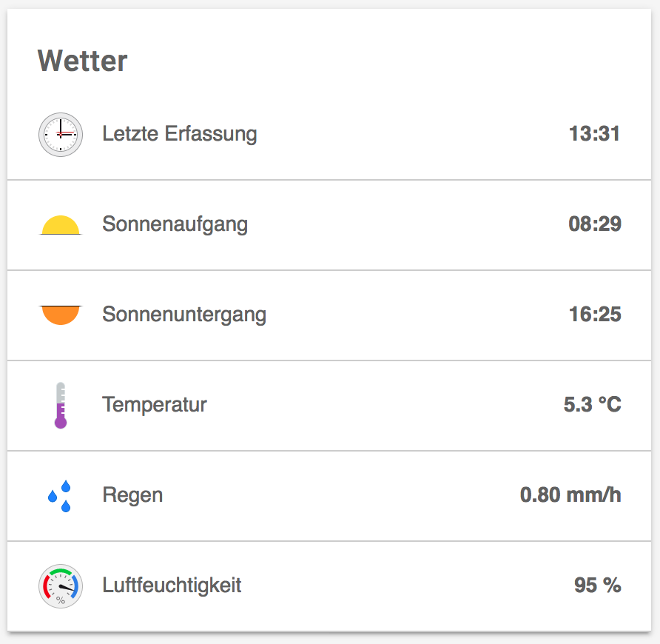Click the 95 % humidity value
Image resolution: width=660 pixels, height=644 pixels.
[598, 586]
